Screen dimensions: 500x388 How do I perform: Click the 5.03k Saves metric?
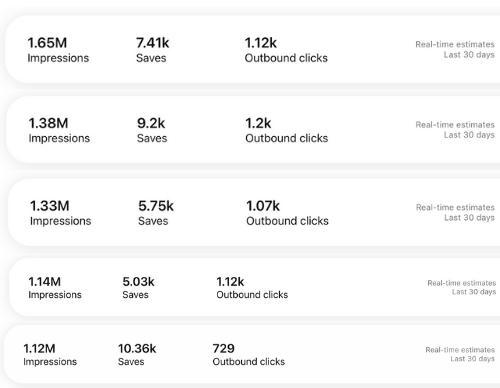point(138,288)
